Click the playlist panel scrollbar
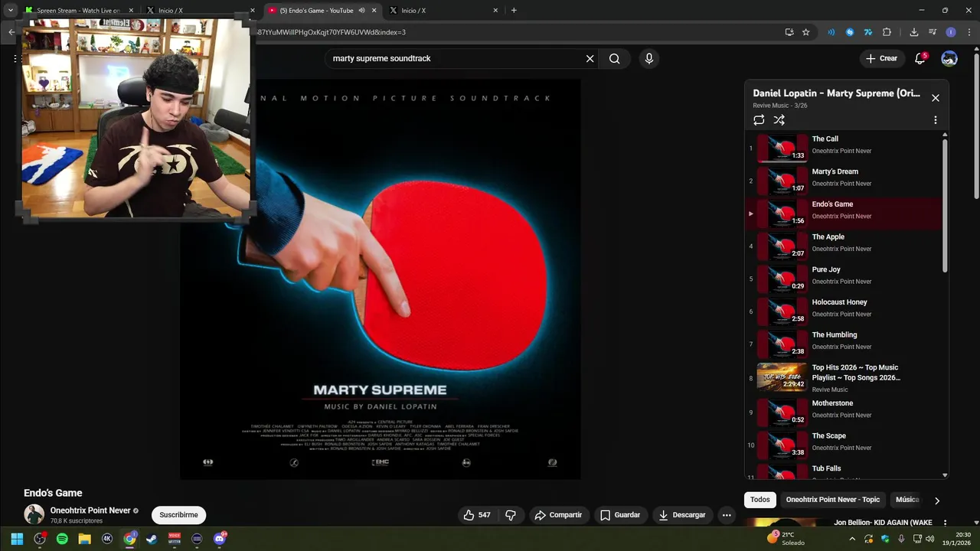Screen dimensions: 980x551 (x=945, y=205)
